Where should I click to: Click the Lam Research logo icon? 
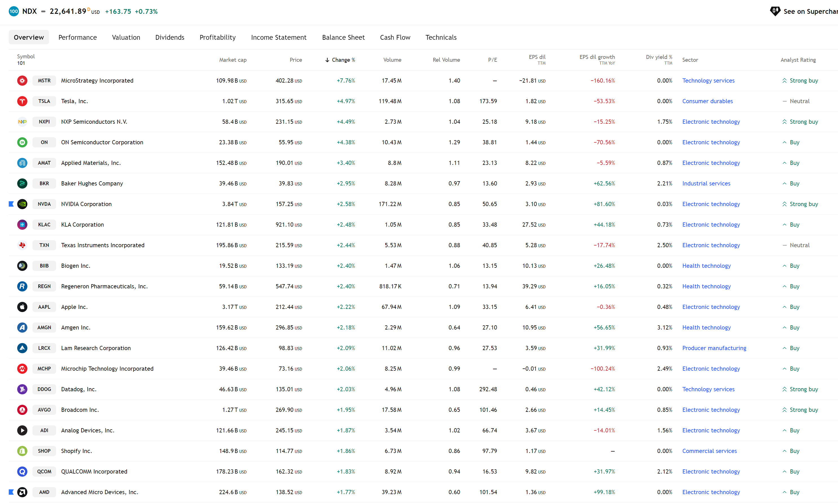(x=22, y=348)
